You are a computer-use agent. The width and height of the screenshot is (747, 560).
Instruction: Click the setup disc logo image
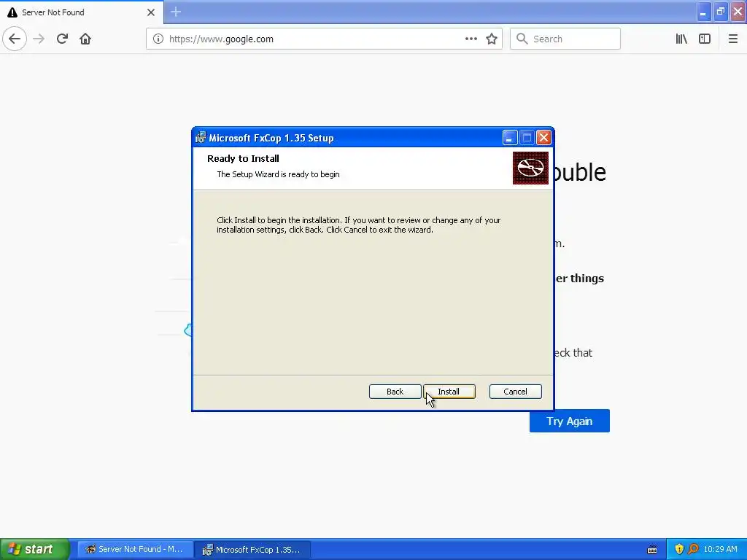[x=530, y=168]
